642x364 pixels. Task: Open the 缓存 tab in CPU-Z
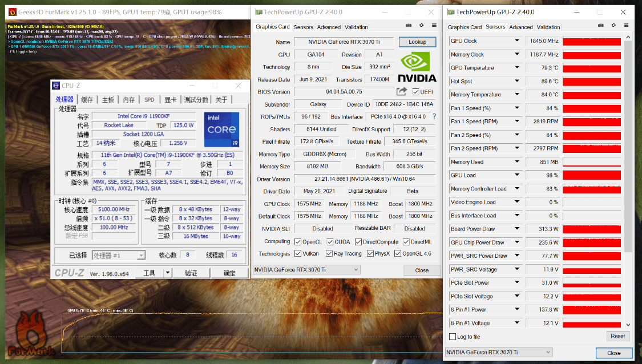(87, 99)
